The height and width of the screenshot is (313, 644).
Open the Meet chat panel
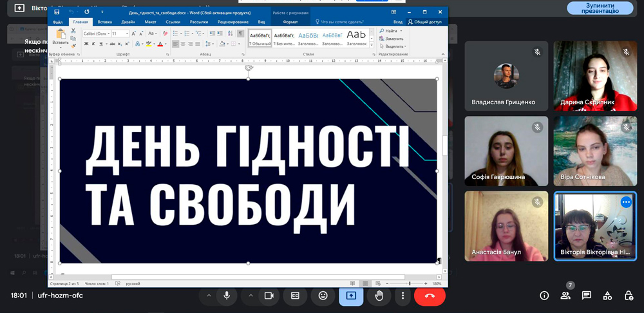[x=587, y=296]
